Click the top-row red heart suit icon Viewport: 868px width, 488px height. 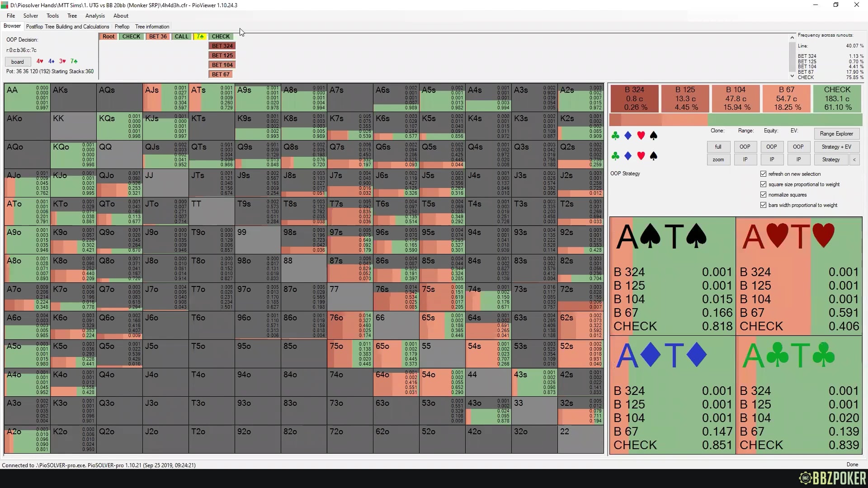pyautogui.click(x=641, y=136)
